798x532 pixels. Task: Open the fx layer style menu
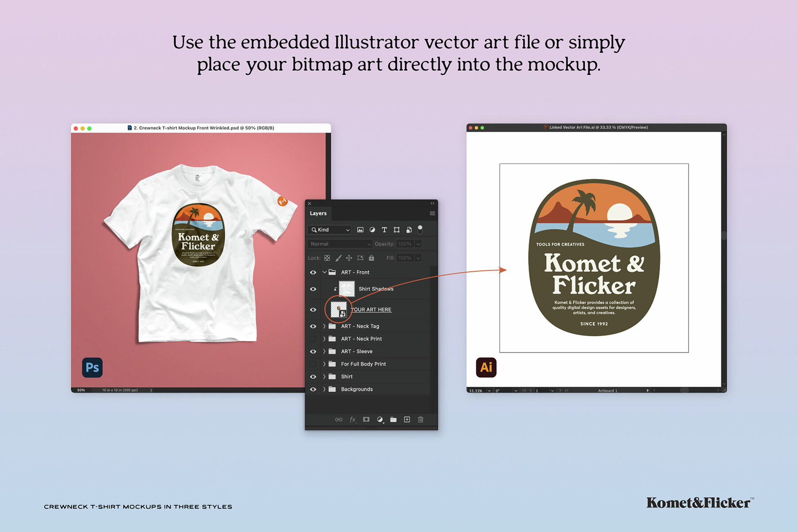tap(352, 419)
